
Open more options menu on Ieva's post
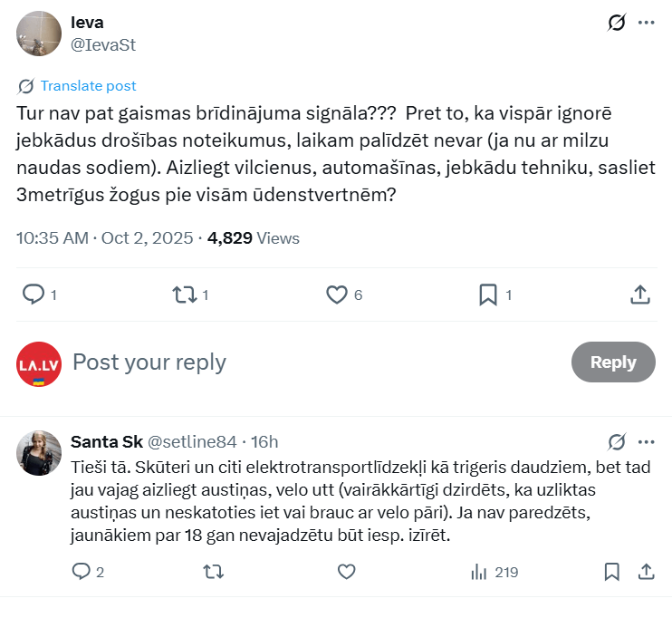(646, 23)
